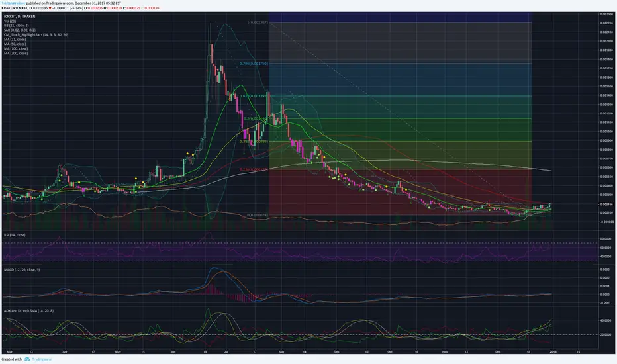Click the 1 (0.002207) Fibonacci level label
The height and width of the screenshot is (364, 617).
click(258, 23)
